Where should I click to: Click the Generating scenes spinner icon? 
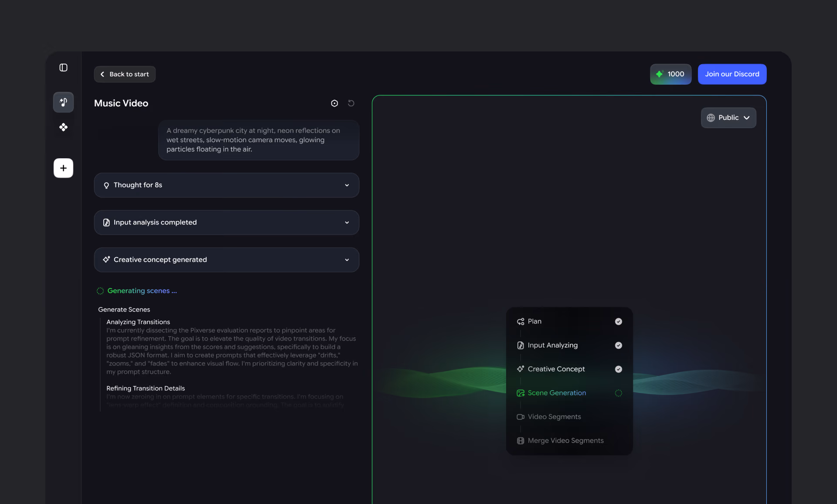(x=100, y=291)
